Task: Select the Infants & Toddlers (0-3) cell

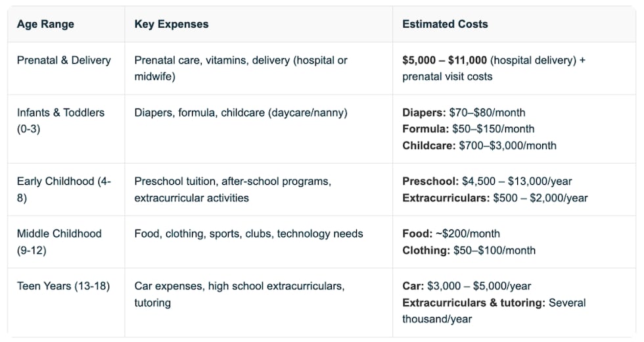Action: [x=60, y=120]
